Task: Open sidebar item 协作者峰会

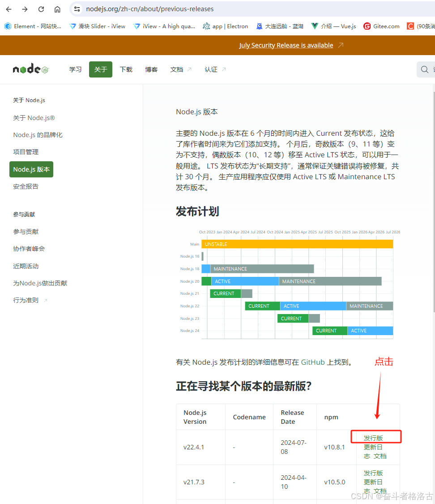Action: pos(29,249)
